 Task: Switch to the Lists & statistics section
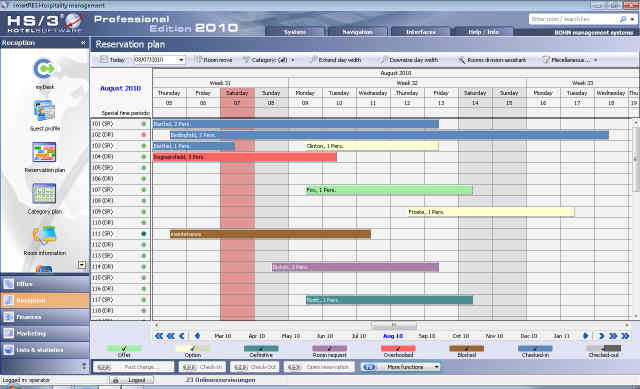pyautogui.click(x=45, y=350)
